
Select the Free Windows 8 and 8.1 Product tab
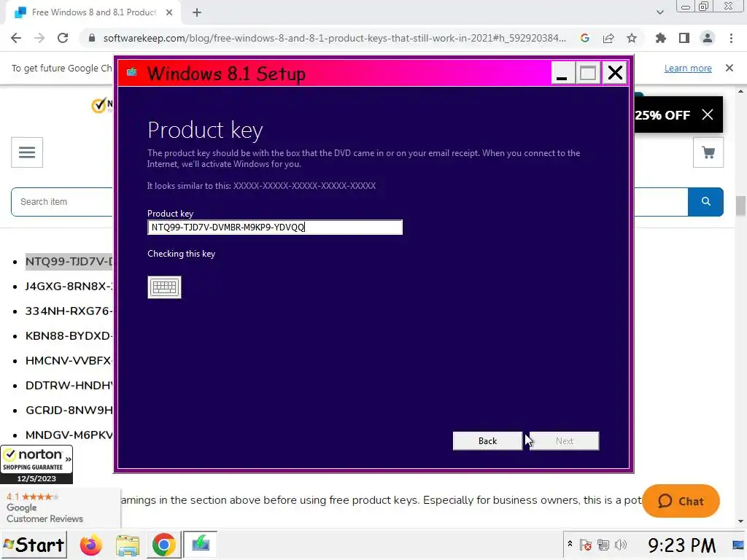tap(94, 12)
